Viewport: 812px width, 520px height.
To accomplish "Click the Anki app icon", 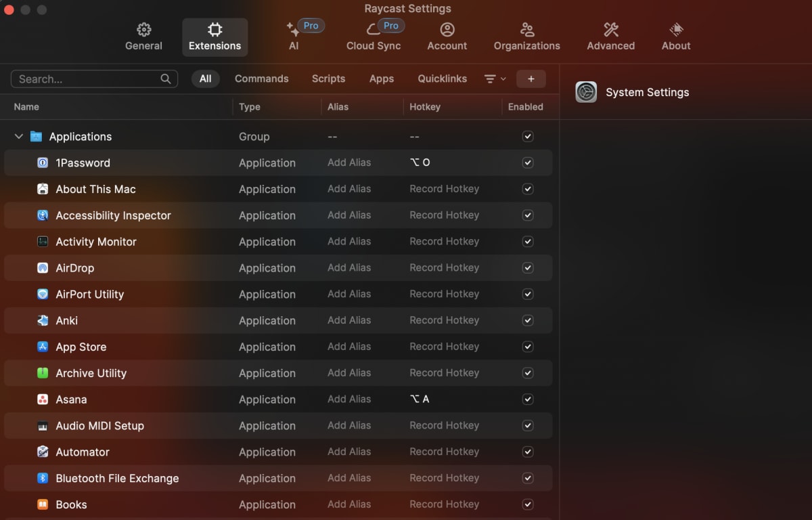I will click(x=43, y=320).
